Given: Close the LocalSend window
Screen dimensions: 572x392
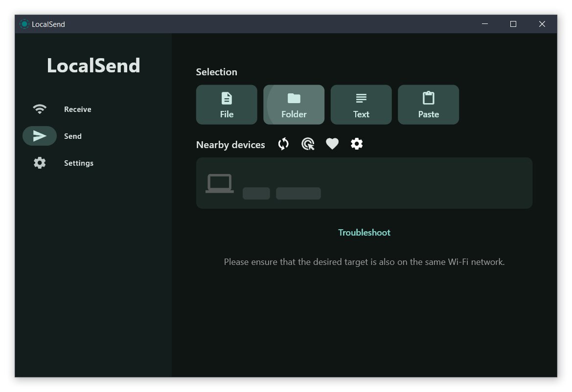Looking at the screenshot, I should 542,24.
